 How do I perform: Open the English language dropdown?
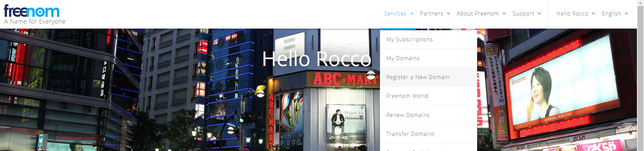[x=615, y=13]
